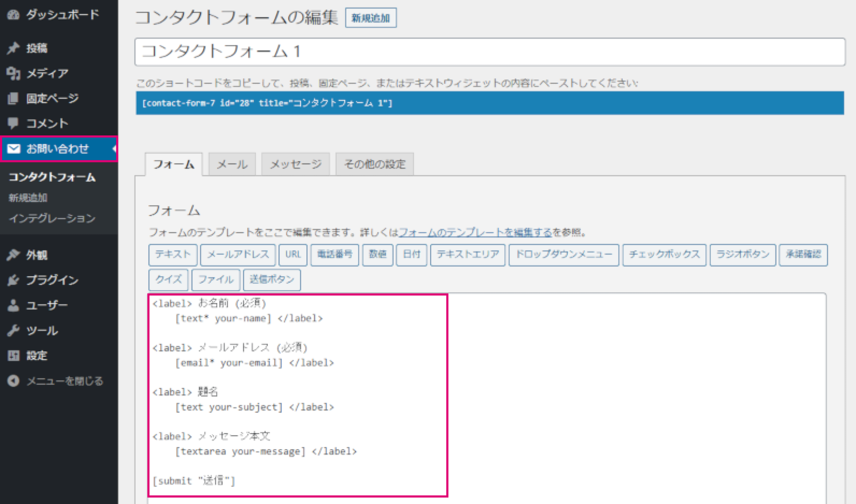Screen dimensions: 856x504
Task: Open インテグレーション submenu item
Action: 52,218
